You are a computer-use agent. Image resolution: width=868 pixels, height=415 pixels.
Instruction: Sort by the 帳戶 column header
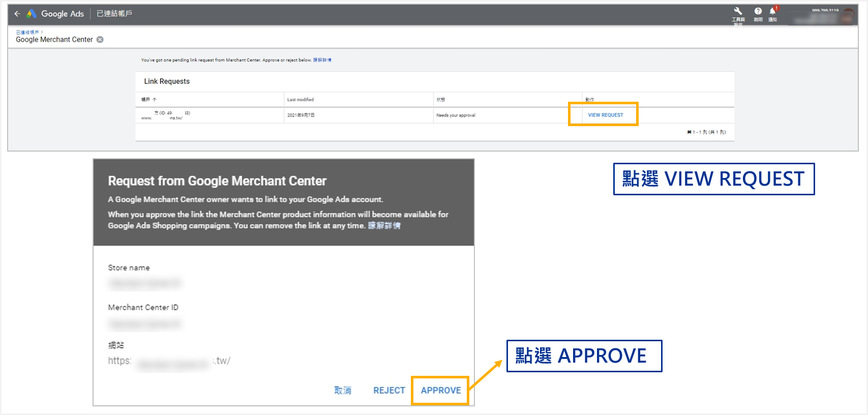(x=149, y=100)
